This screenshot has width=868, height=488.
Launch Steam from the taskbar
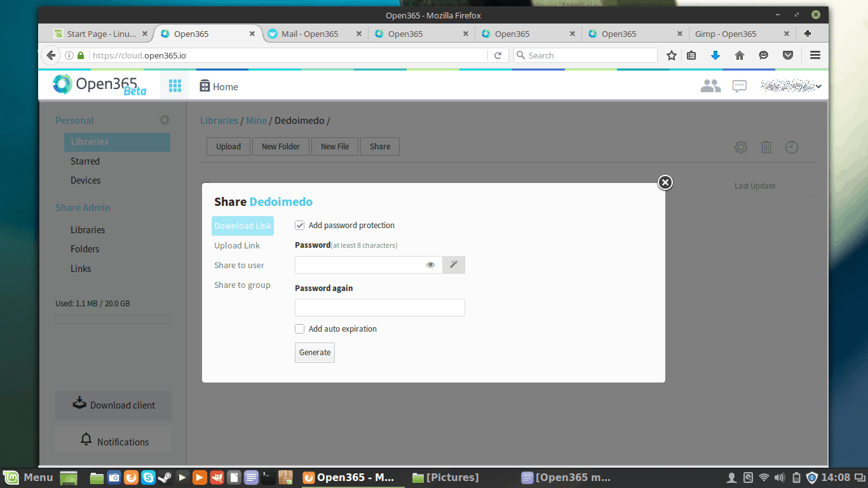click(165, 477)
